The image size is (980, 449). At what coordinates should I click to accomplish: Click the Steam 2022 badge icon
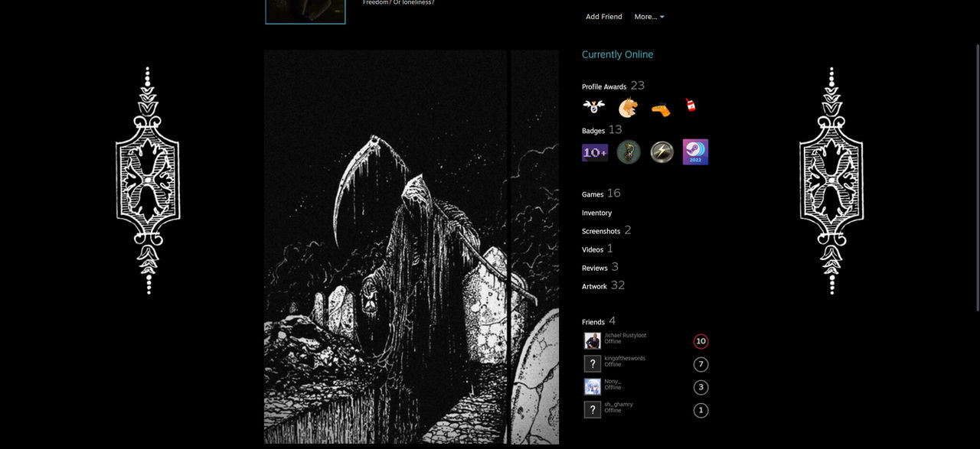(x=696, y=152)
